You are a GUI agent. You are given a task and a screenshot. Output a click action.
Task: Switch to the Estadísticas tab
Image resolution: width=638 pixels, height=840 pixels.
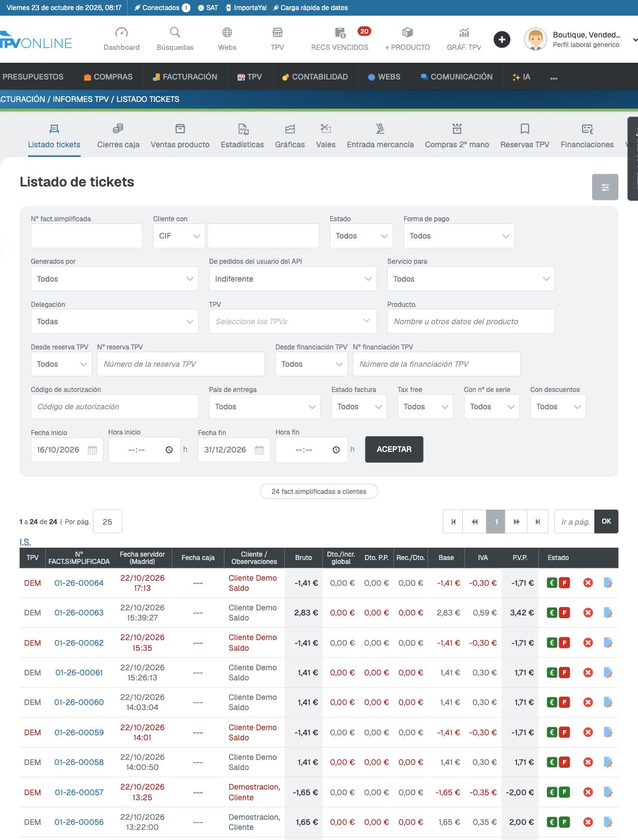242,137
